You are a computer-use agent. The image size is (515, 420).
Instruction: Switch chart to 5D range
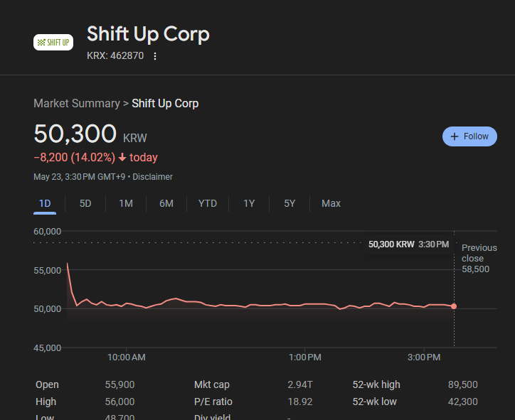tap(85, 203)
